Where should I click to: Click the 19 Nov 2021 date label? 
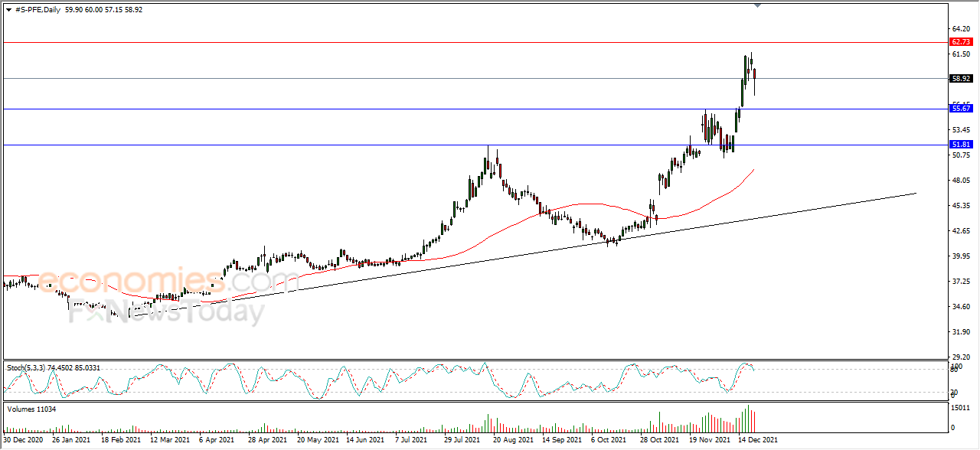click(x=709, y=441)
